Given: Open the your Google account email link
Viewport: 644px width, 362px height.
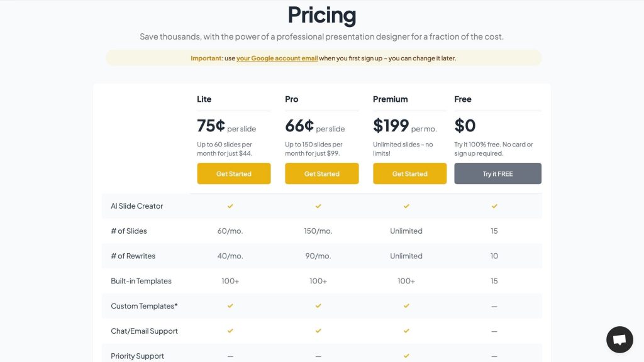Looking at the screenshot, I should click(x=277, y=58).
